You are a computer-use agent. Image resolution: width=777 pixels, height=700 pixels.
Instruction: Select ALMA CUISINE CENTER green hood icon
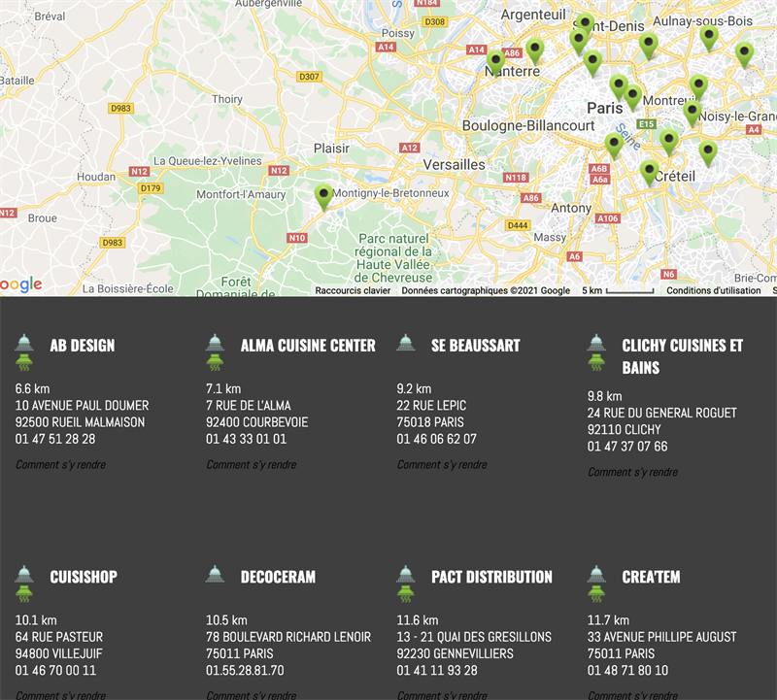[215, 363]
